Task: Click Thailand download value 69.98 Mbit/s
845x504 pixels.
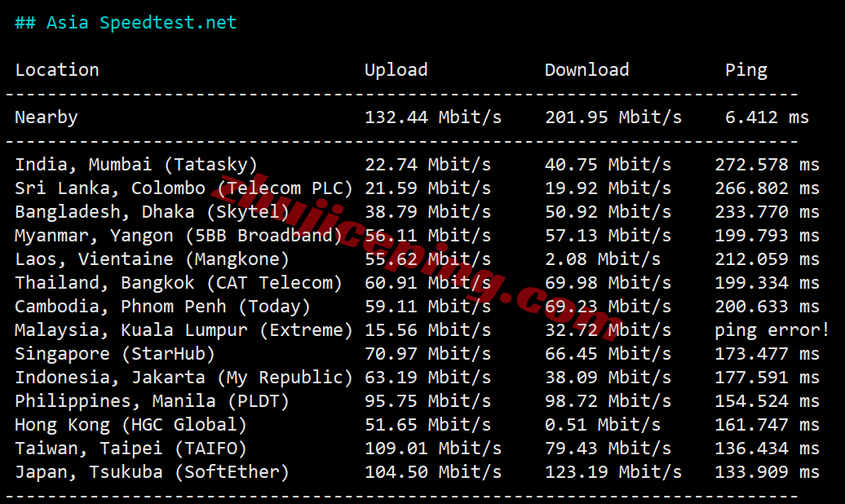Action: pyautogui.click(x=608, y=283)
